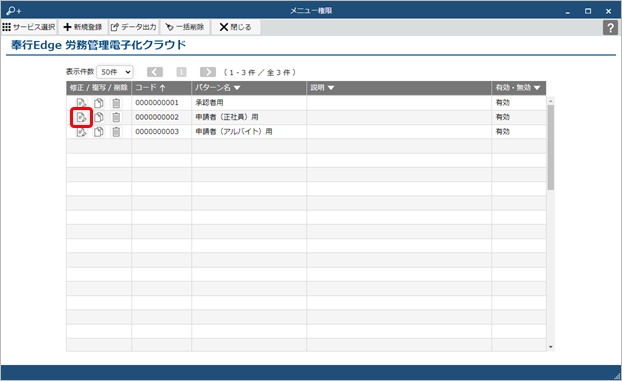Click the 申請者（アルバイト）用 name cell
The width and height of the screenshot is (622, 381).
coord(249,132)
